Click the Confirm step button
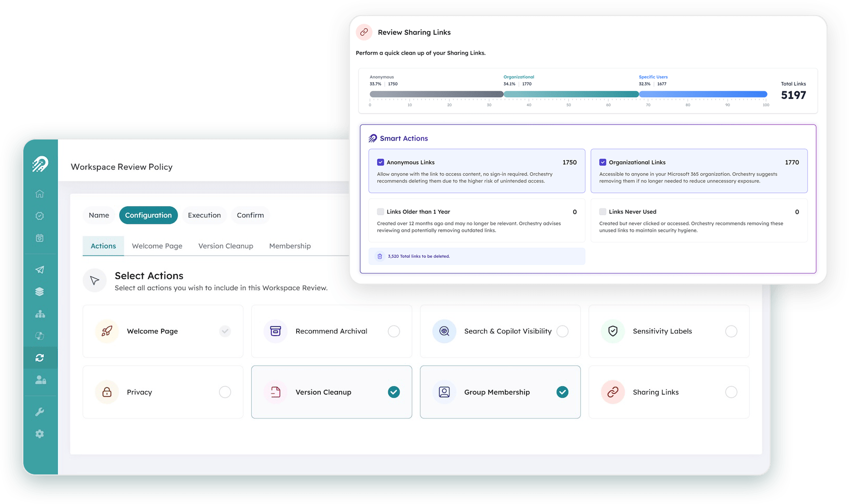This screenshot has height=504, width=849. click(250, 215)
